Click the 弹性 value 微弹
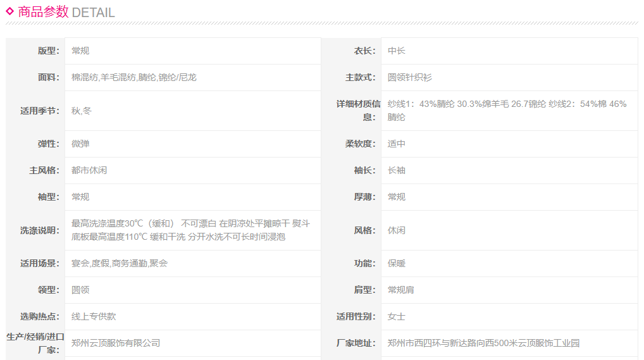Viewport: 644px width, 360px height. point(80,144)
